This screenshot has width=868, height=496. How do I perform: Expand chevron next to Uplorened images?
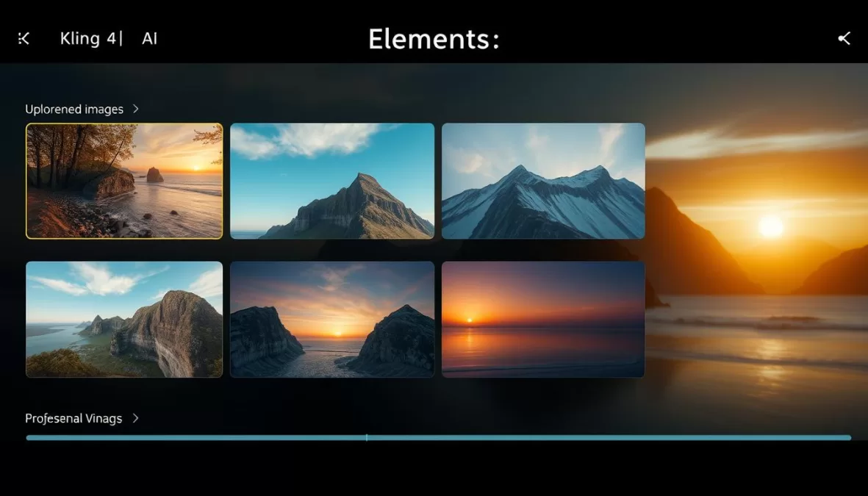click(136, 109)
